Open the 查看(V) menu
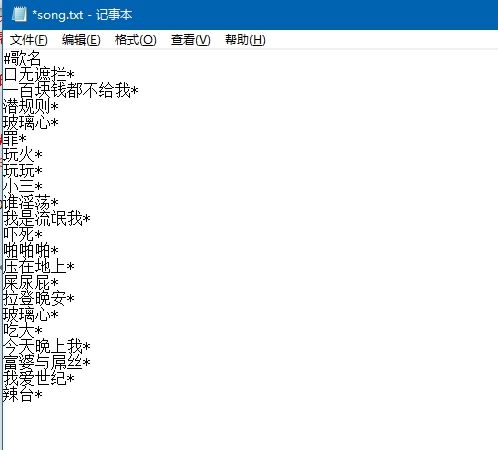 pyautogui.click(x=190, y=40)
